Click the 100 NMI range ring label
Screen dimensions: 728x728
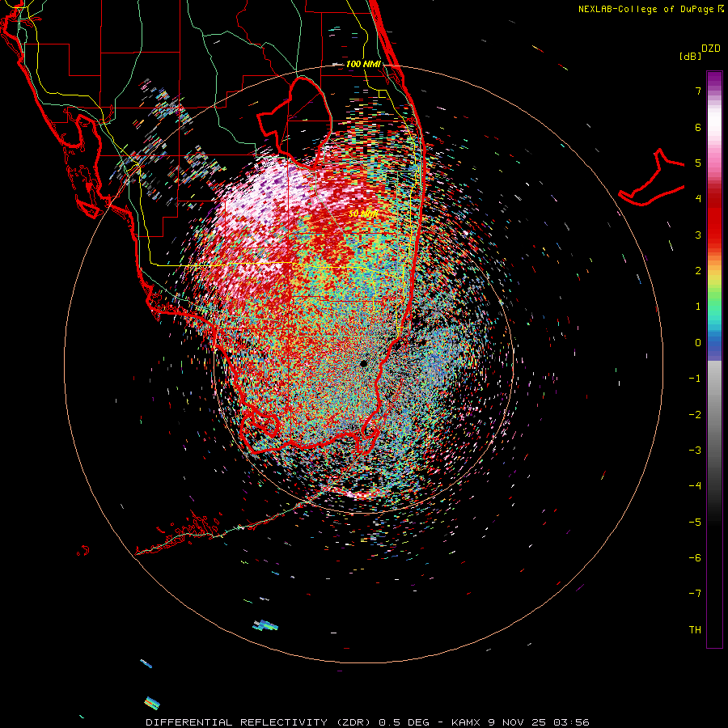coord(363,64)
